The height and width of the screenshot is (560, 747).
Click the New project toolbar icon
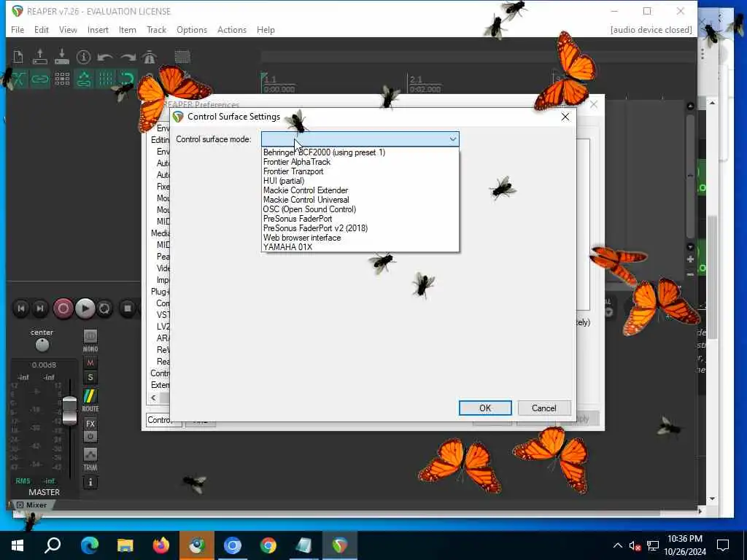(18, 57)
